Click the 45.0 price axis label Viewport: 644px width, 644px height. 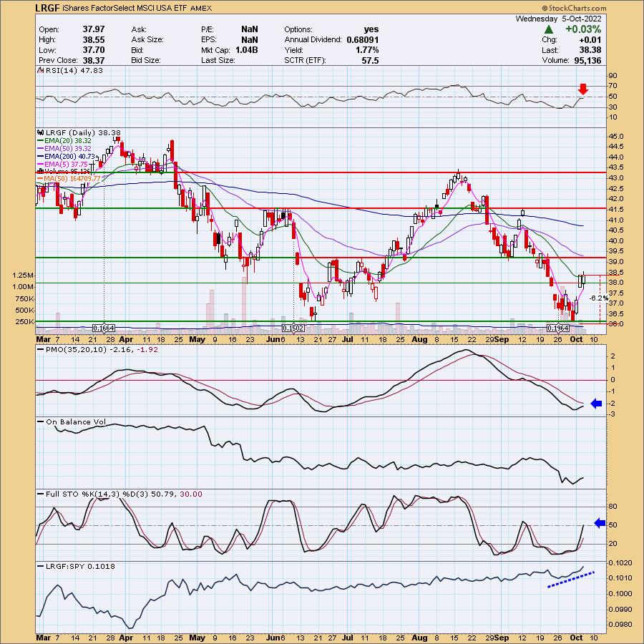pyautogui.click(x=618, y=137)
